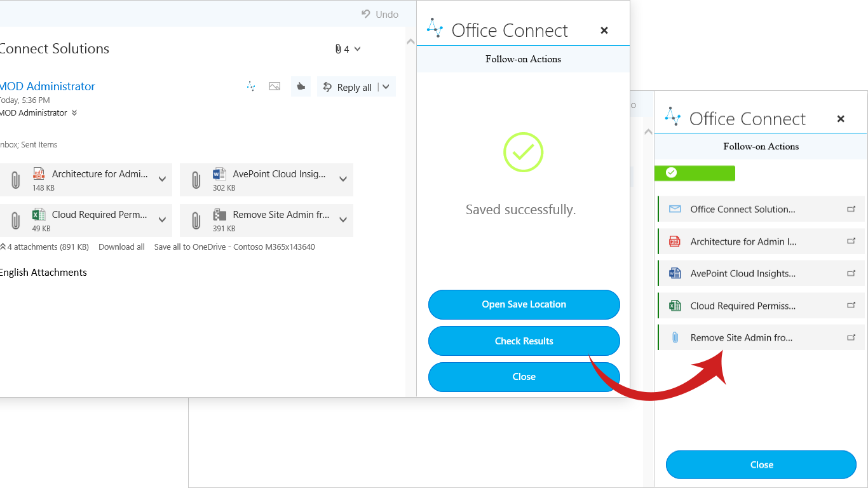Click the Reply all button
868x488 pixels.
point(347,87)
